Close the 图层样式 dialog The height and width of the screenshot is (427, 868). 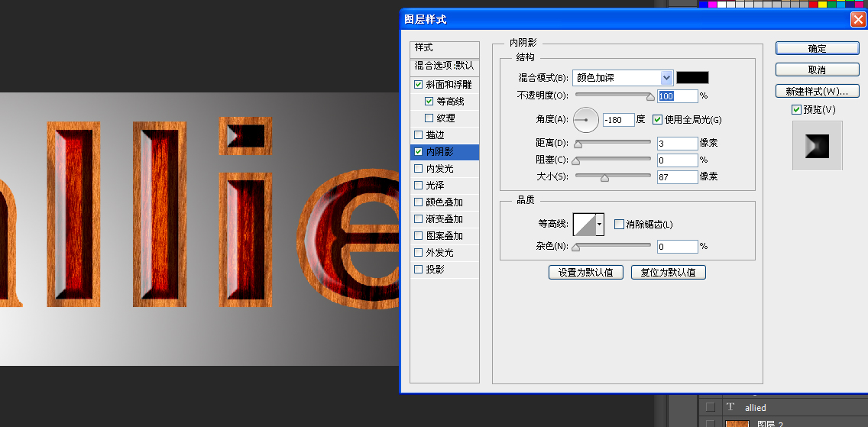859,20
